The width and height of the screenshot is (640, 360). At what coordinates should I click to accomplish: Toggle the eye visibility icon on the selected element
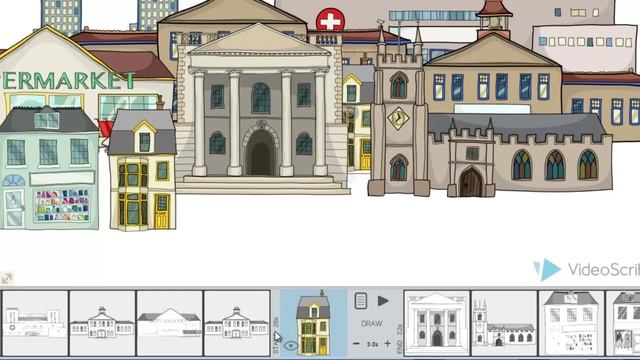[x=291, y=346]
